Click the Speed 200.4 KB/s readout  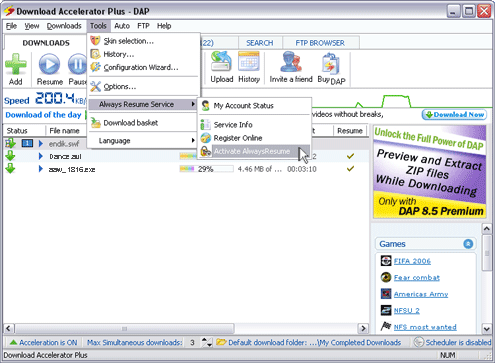click(x=45, y=99)
